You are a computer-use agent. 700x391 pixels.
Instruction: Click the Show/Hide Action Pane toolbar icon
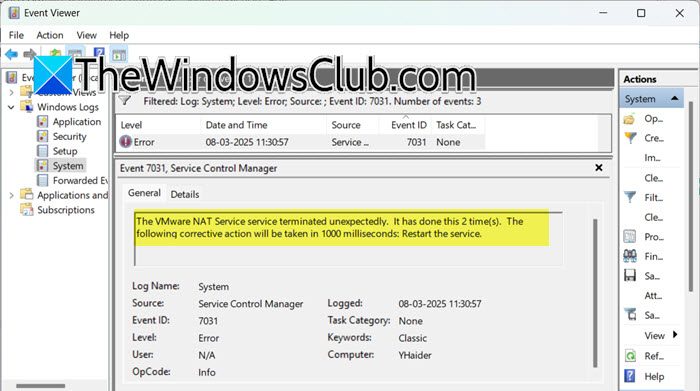(x=119, y=55)
